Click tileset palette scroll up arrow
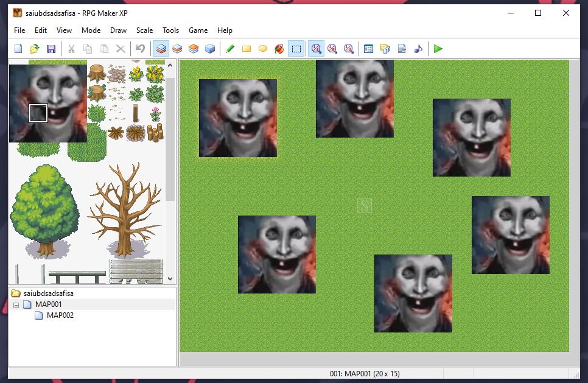Image resolution: width=588 pixels, height=383 pixels. (x=170, y=65)
